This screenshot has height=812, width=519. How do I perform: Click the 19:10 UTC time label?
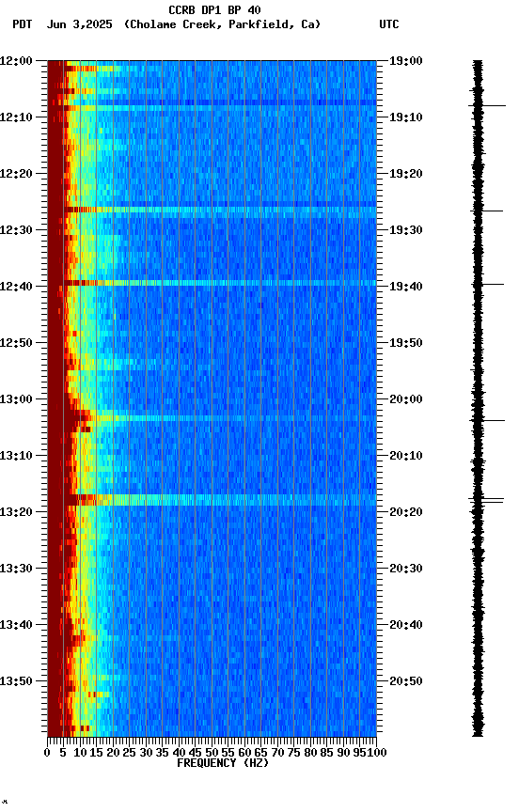coord(406,117)
